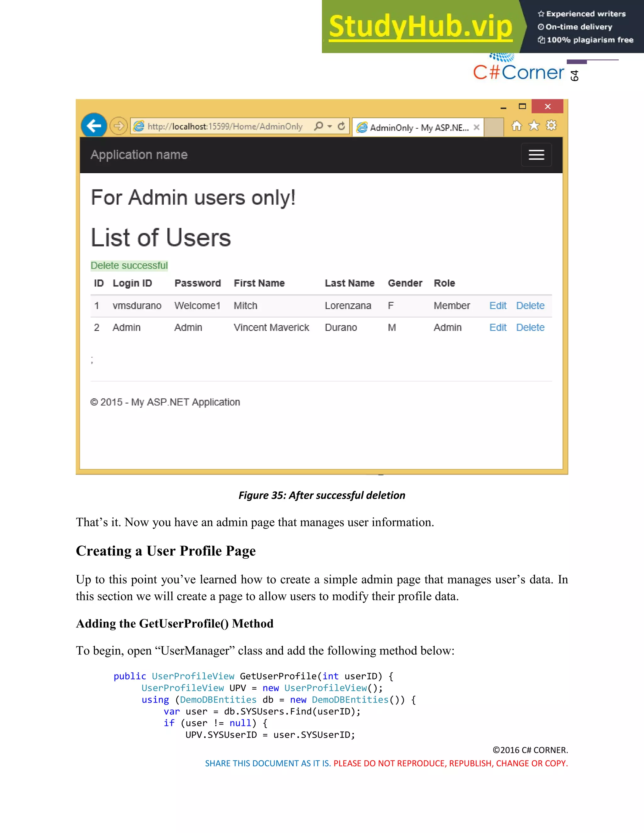This screenshot has height=833, width=644.
Task: Click the Application name brand link
Action: pyautogui.click(x=139, y=154)
